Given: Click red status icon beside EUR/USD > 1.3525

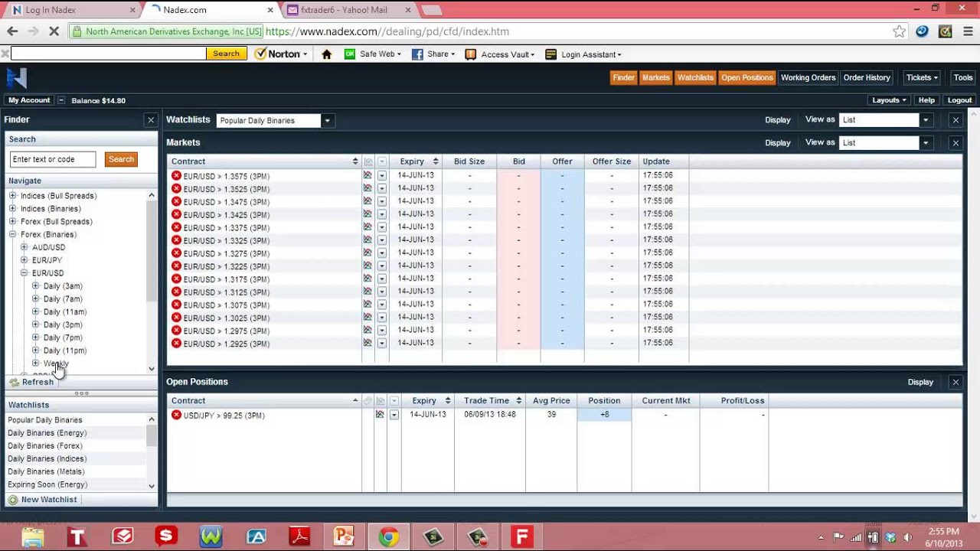Looking at the screenshot, I should coord(176,188).
